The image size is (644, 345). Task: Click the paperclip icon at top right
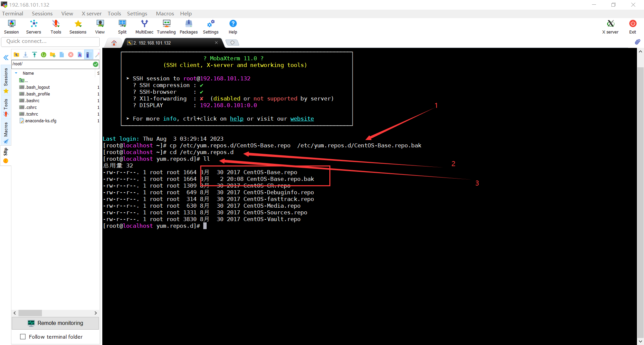637,42
